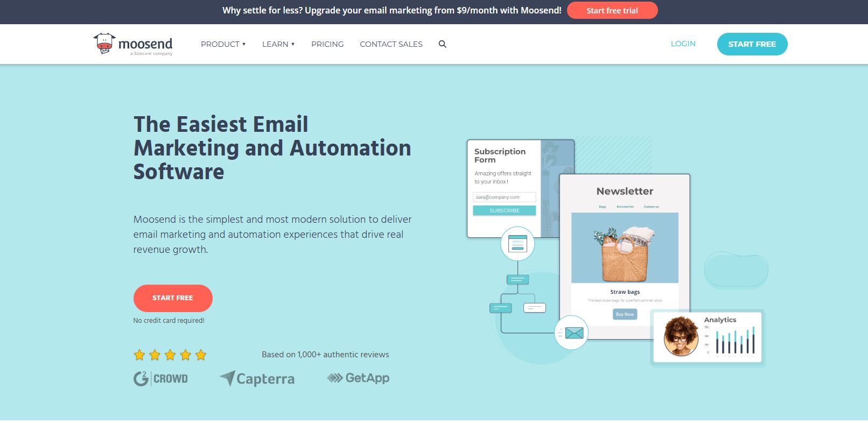Click the 'Based on 1,000+ authentic reviews' text
The height and width of the screenshot is (424, 868).
point(325,355)
